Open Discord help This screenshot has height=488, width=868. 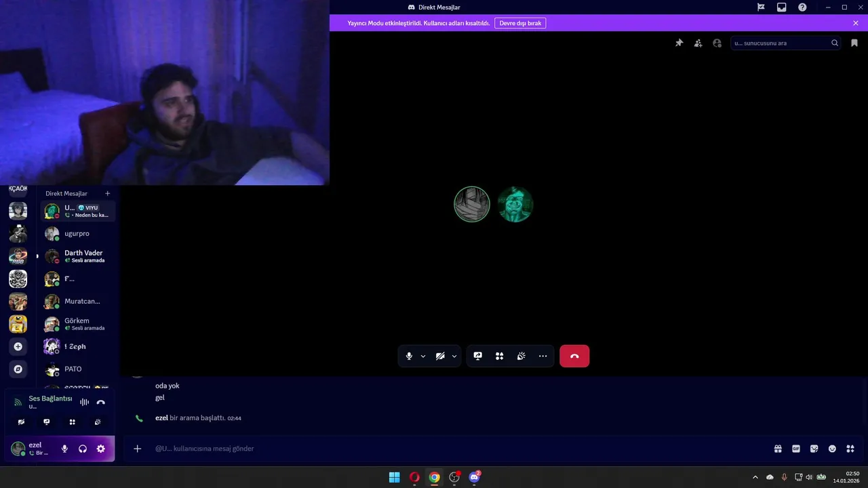point(802,7)
